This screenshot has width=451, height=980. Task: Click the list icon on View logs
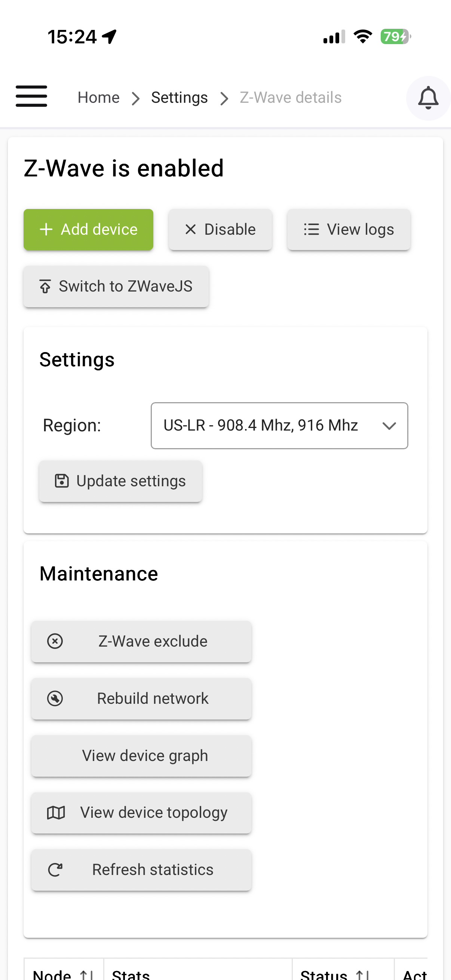point(311,229)
